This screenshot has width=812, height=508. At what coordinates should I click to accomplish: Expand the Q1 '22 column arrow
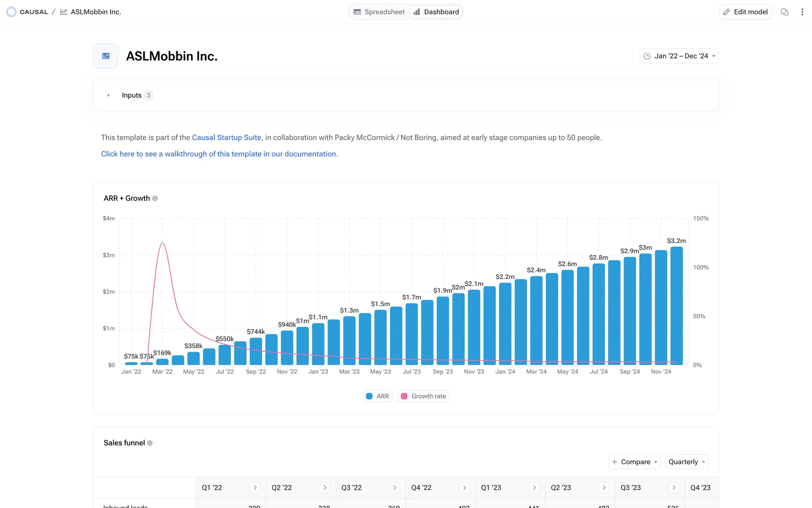[x=255, y=488]
